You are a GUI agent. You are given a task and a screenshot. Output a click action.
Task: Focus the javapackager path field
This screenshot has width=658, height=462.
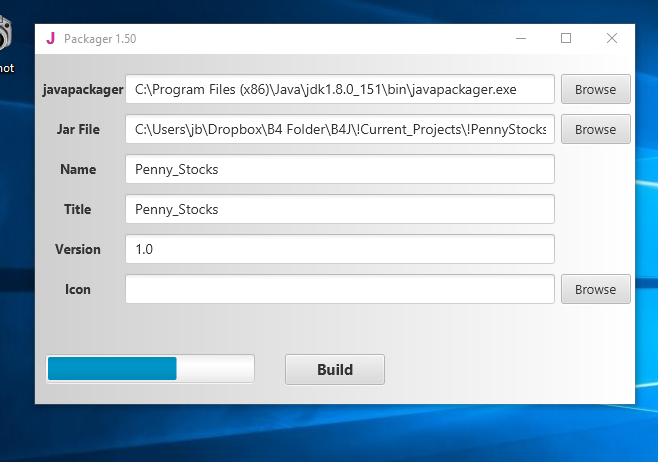340,89
